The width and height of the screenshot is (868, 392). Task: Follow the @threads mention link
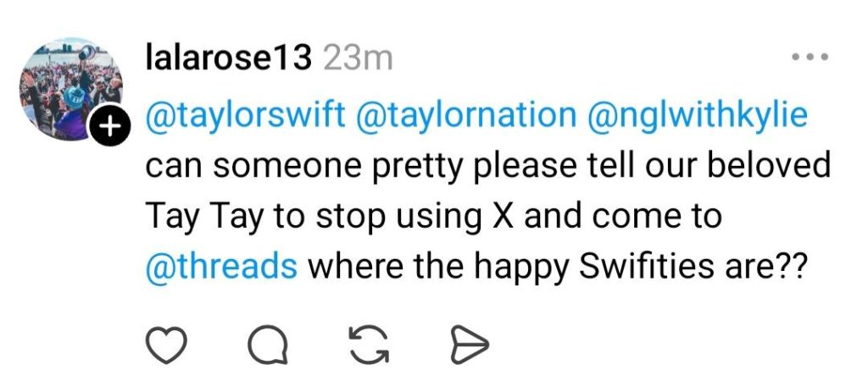point(221,267)
